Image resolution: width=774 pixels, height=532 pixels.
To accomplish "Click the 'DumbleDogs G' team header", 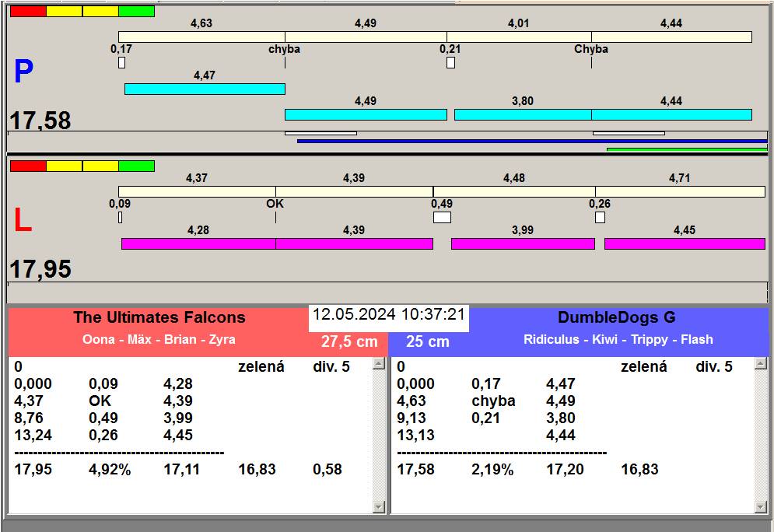I will (x=617, y=317).
